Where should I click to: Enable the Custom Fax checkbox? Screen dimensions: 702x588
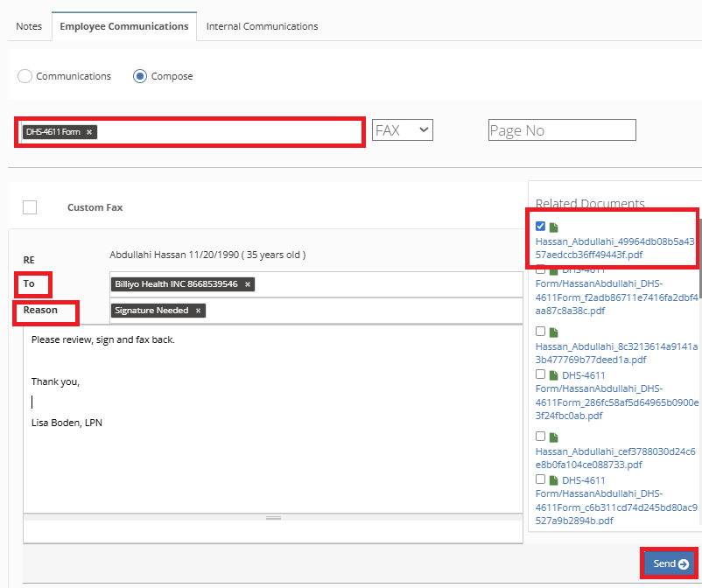click(x=30, y=207)
